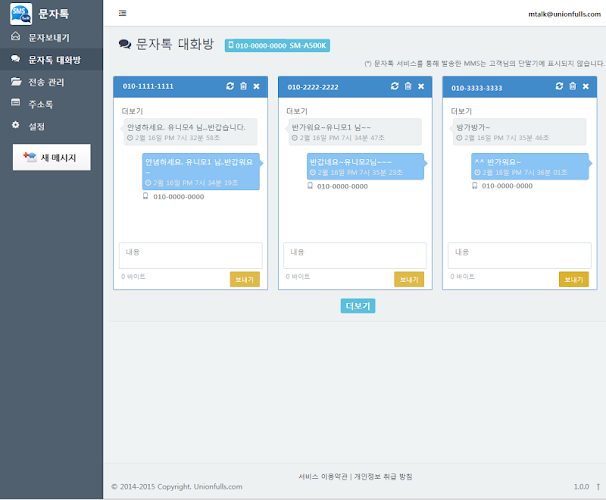
Task: Toggle the hamburger sidebar menu icon
Action: pyautogui.click(x=123, y=13)
